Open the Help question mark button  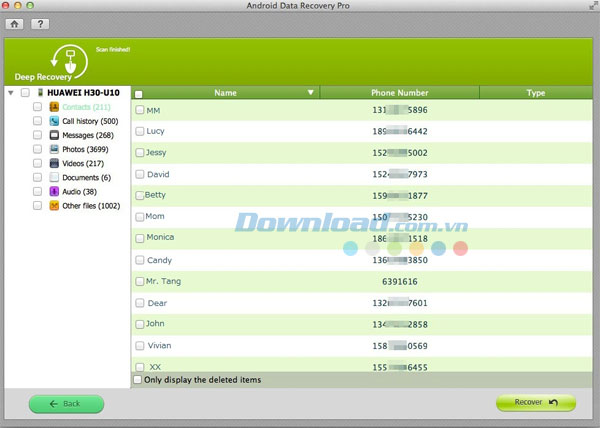39,23
